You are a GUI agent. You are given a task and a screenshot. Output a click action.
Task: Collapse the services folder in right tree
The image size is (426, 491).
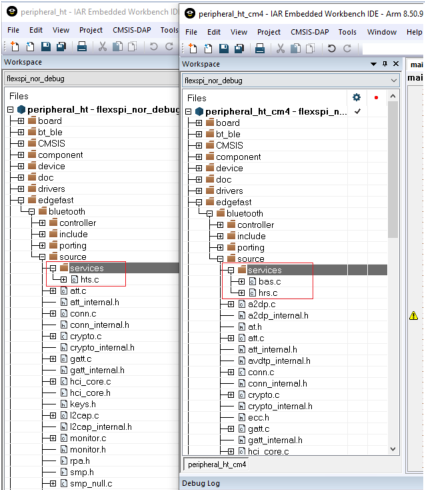coord(231,270)
